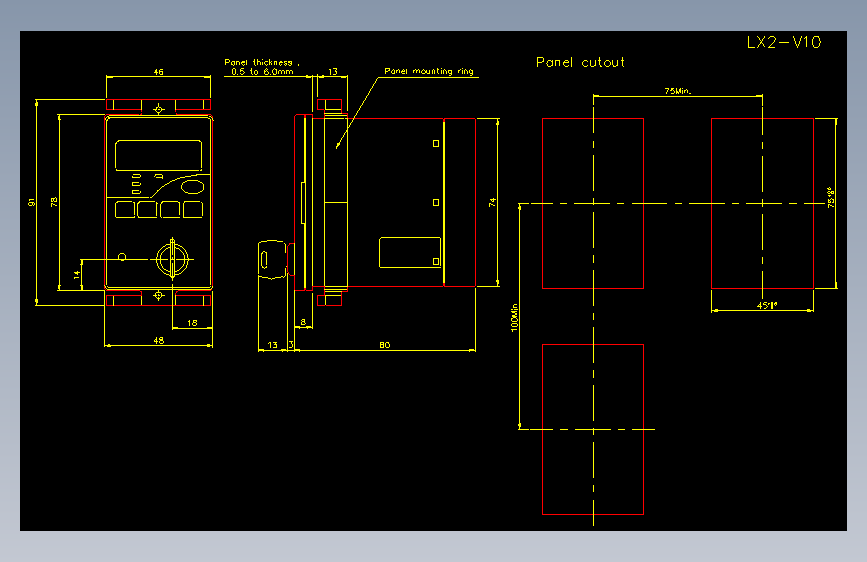Click the 100Min vertical dimension text
This screenshot has width=867, height=562.
pyautogui.click(x=514, y=318)
